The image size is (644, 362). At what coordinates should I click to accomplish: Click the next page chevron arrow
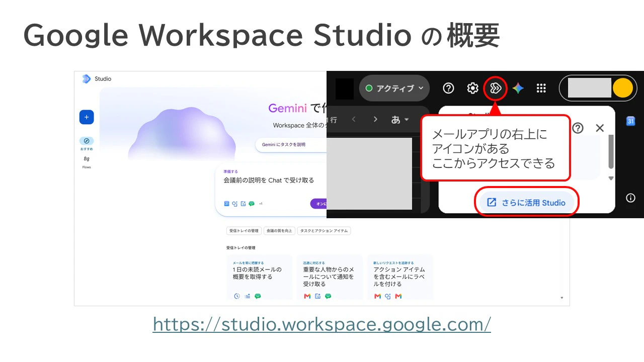(375, 120)
